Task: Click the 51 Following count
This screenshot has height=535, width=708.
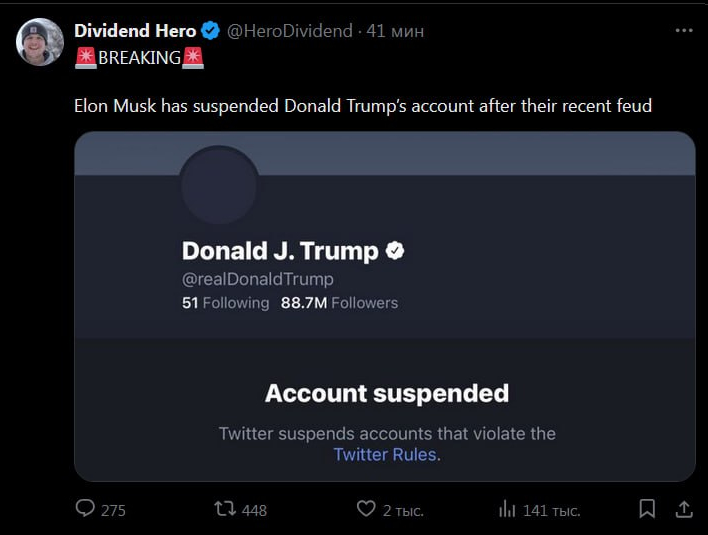Action: (x=225, y=302)
